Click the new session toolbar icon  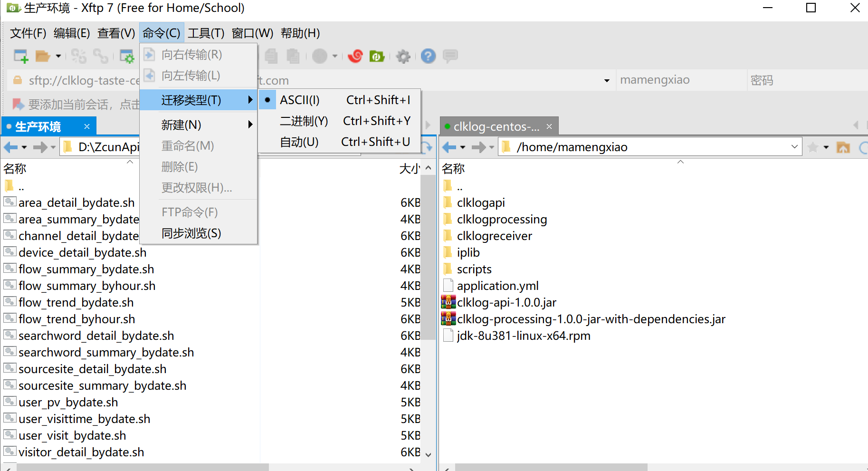(x=21, y=56)
